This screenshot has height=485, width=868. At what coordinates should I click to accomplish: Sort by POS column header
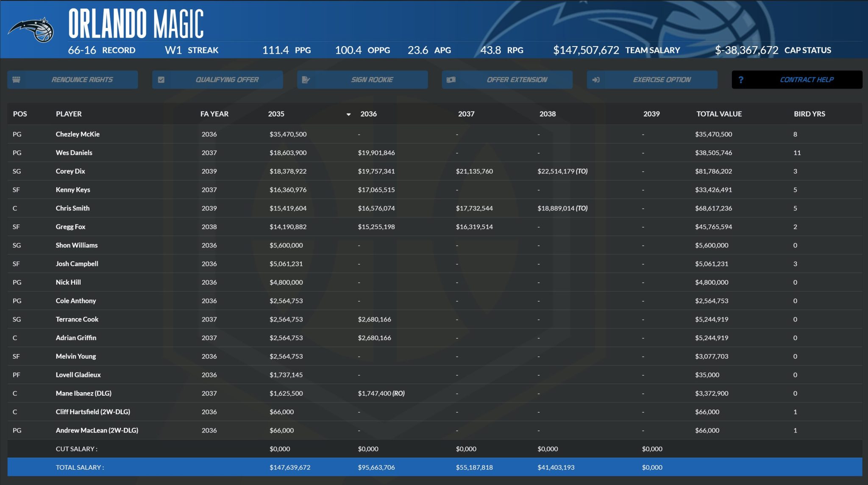20,114
